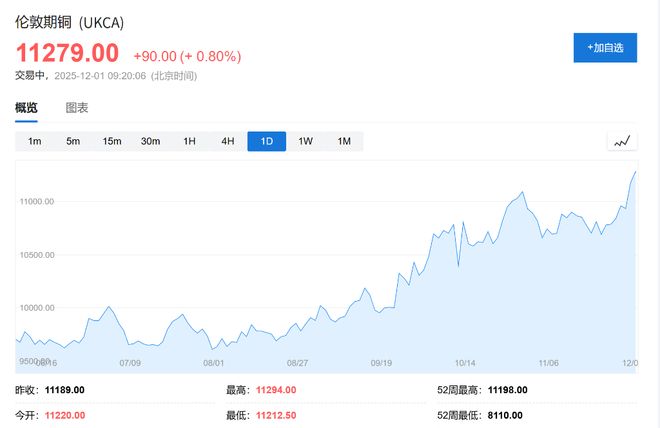Select the 5m interval toggle
The width and height of the screenshot is (660, 428).
coord(73,141)
